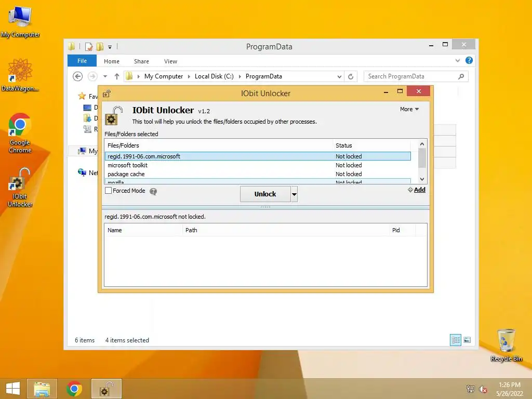The image size is (532, 399).
Task: Click the muted volume tray icon
Action: click(x=483, y=389)
